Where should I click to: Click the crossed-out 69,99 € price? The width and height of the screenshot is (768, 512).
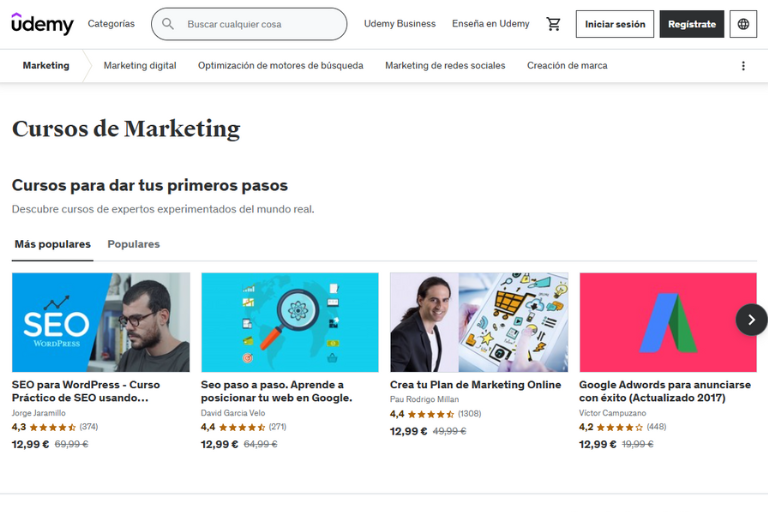72,444
